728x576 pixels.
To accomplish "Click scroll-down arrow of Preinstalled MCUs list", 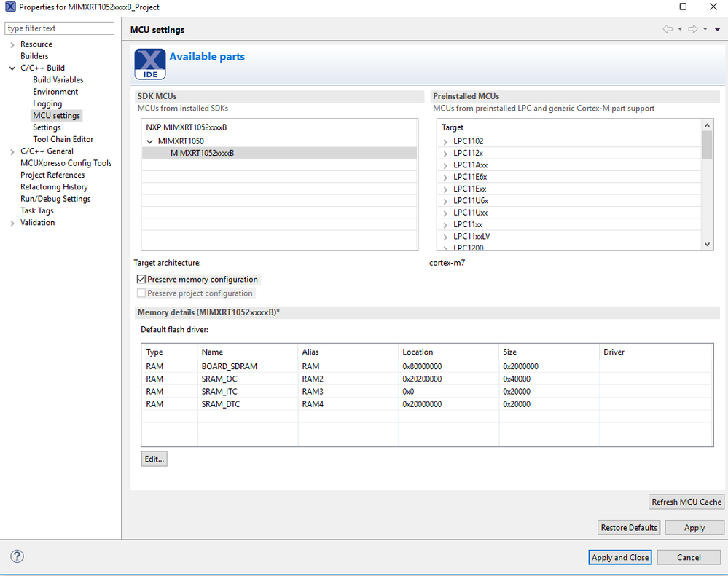I will pyautogui.click(x=707, y=245).
